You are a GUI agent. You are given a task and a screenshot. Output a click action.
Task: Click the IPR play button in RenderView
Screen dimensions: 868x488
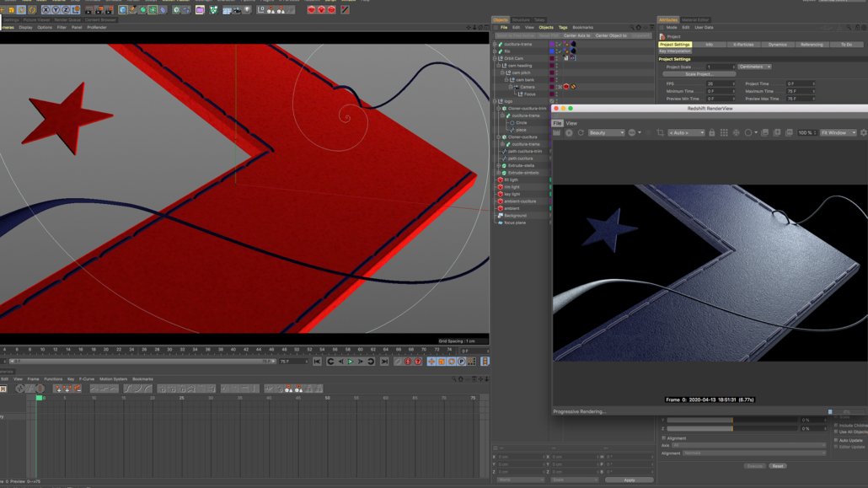coord(569,133)
